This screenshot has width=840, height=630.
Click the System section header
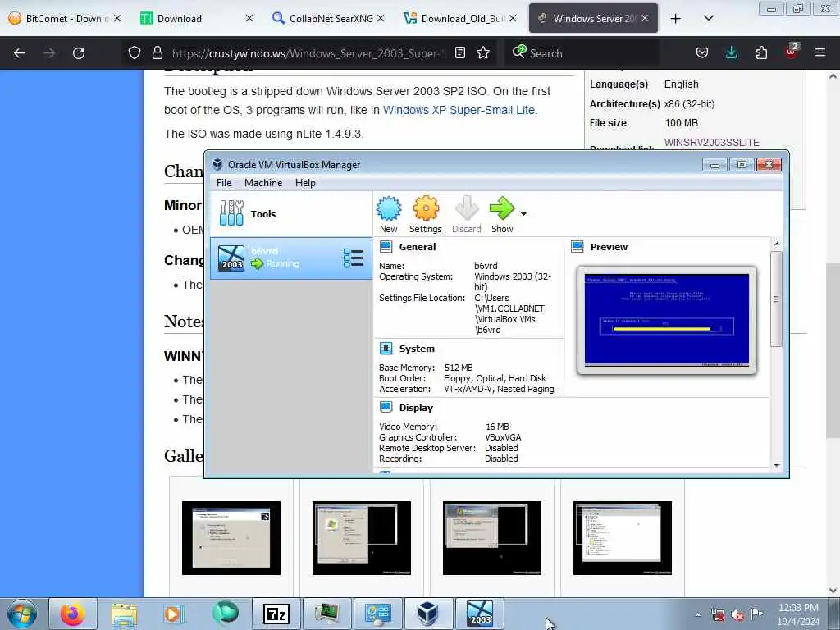click(x=417, y=349)
